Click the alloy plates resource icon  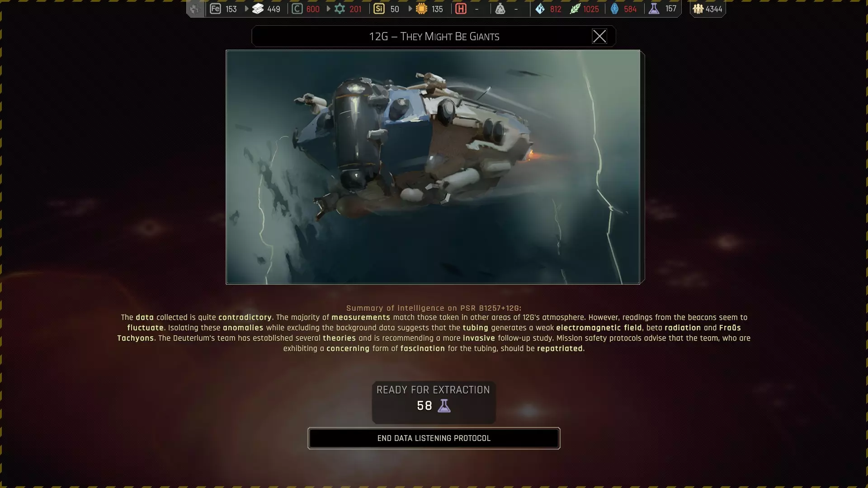coord(258,9)
